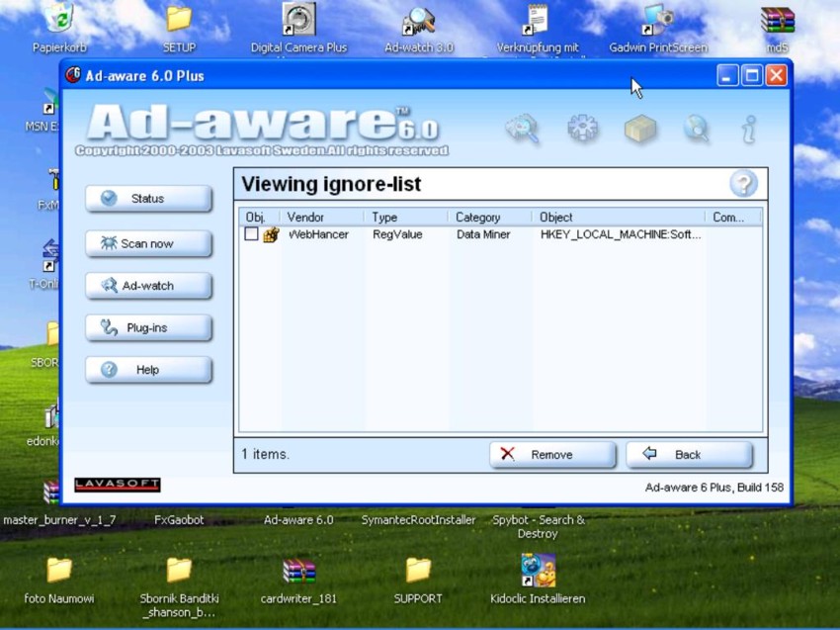Sort by the Com... column header

(734, 218)
